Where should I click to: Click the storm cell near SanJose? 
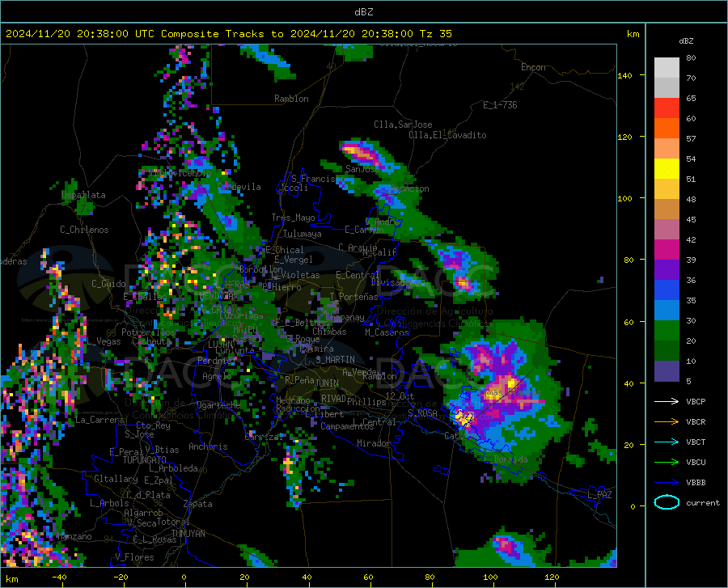pos(365,154)
